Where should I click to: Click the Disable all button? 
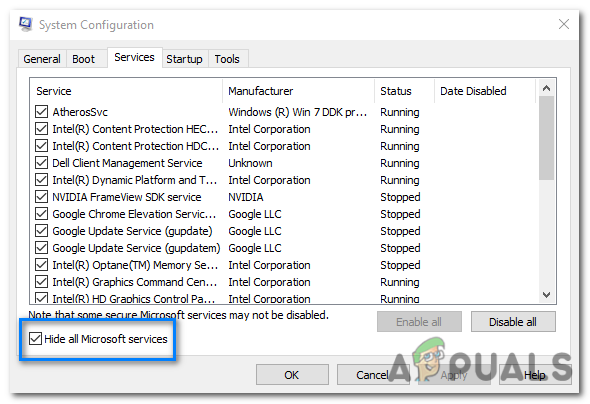513,322
